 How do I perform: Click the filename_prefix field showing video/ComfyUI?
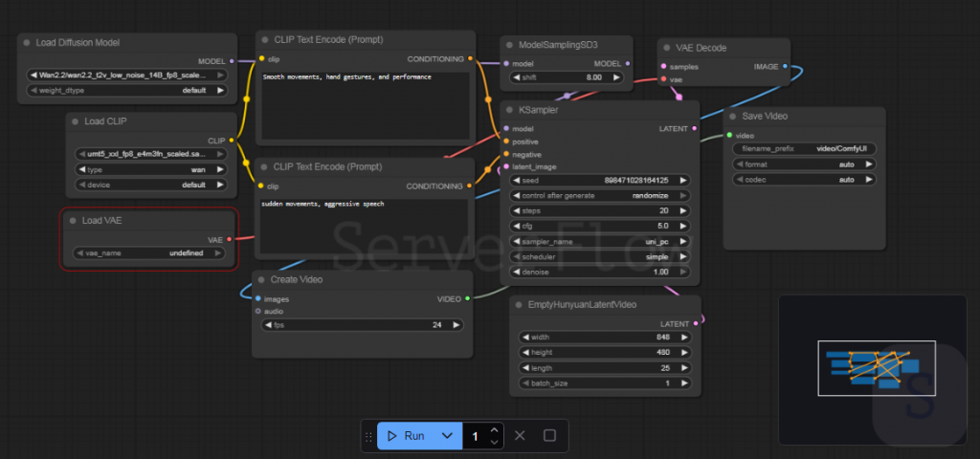[804, 148]
